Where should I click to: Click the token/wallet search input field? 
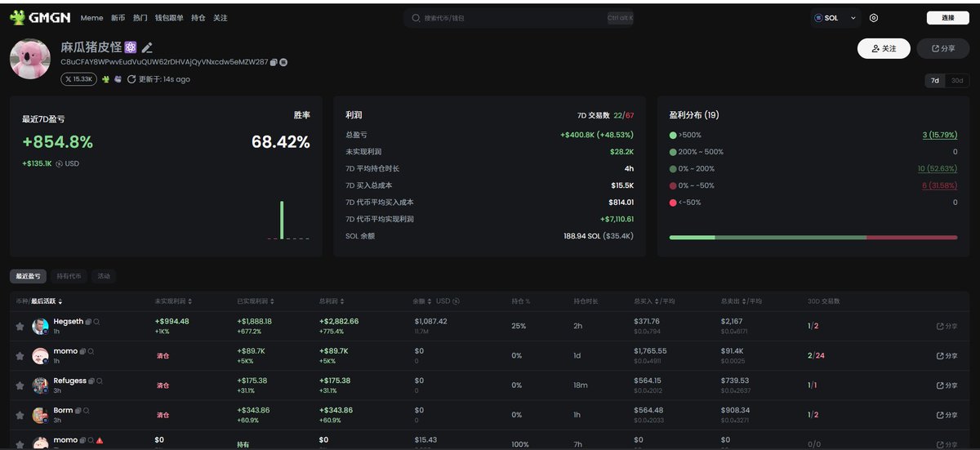tap(506, 18)
